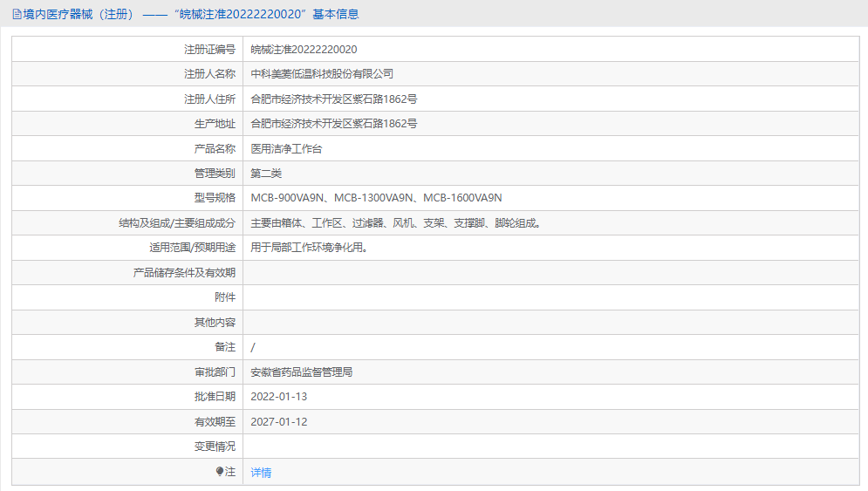
Task: Select the value 第二类
Action: (266, 174)
